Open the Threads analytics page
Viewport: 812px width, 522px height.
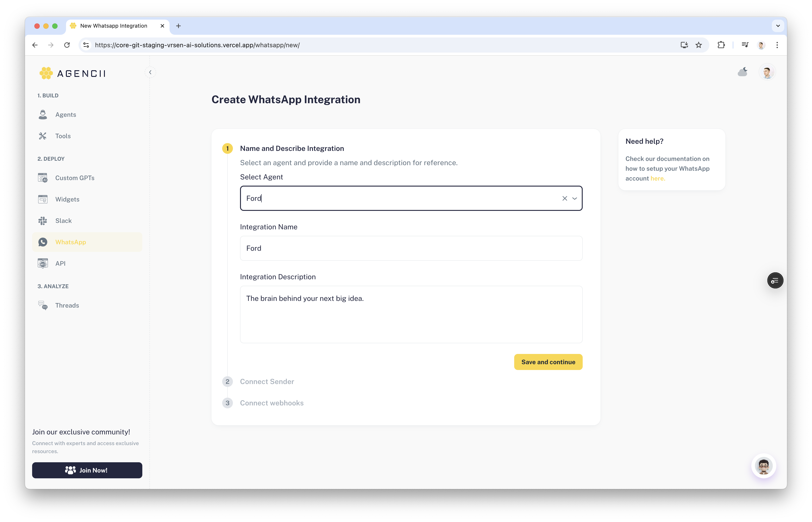point(67,305)
